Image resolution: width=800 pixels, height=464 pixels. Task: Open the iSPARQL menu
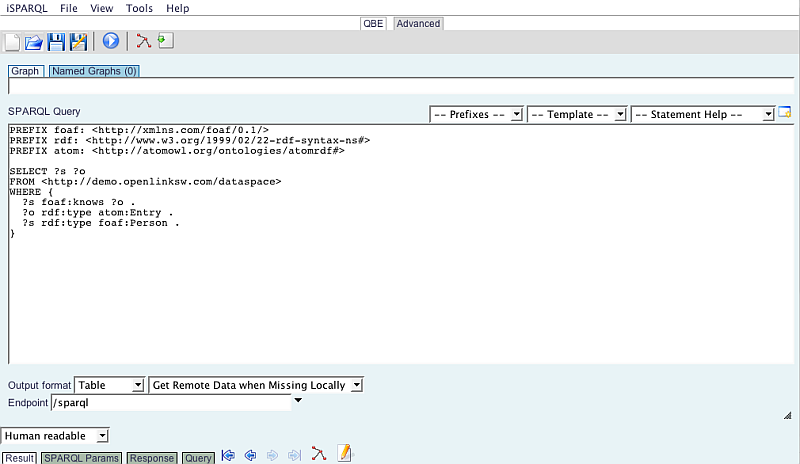tap(27, 8)
